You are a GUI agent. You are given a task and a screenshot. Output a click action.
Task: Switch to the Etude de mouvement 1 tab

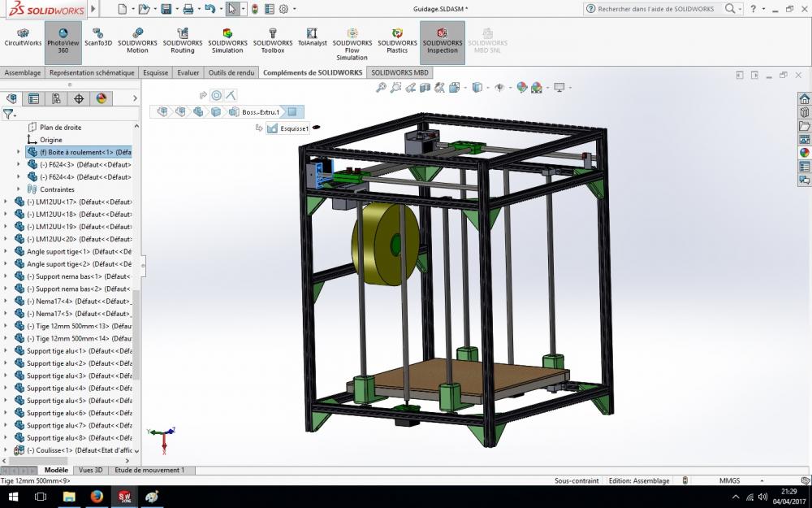click(x=149, y=470)
